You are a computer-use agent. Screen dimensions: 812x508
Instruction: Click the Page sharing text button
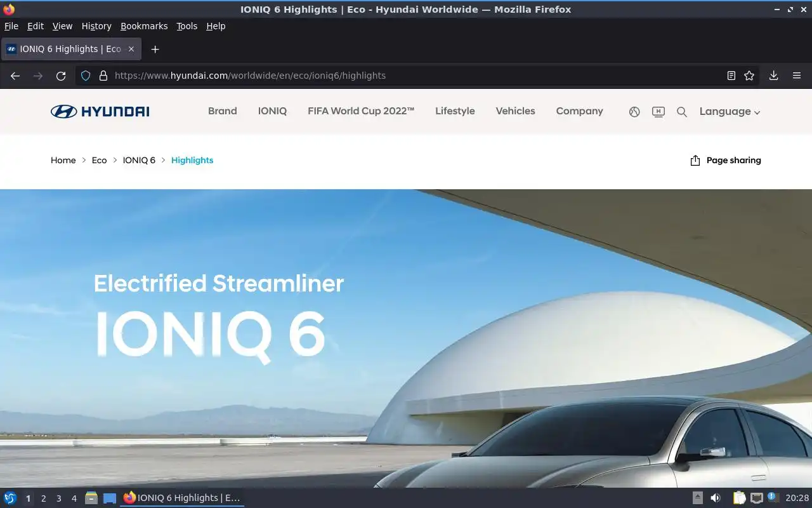(x=734, y=161)
